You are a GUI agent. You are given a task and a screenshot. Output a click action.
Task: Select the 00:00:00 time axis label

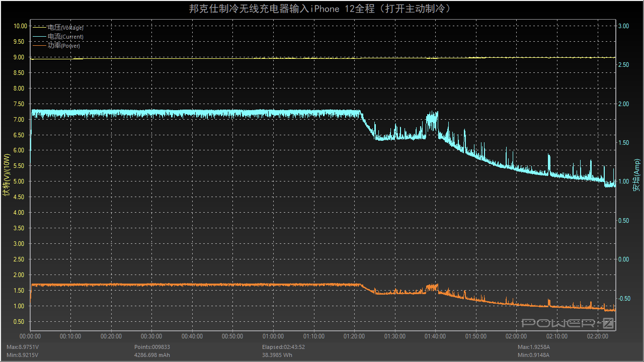pos(30,336)
